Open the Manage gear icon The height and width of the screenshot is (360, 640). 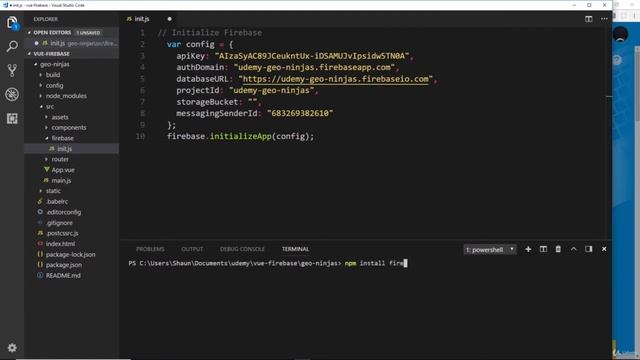tap(12, 348)
